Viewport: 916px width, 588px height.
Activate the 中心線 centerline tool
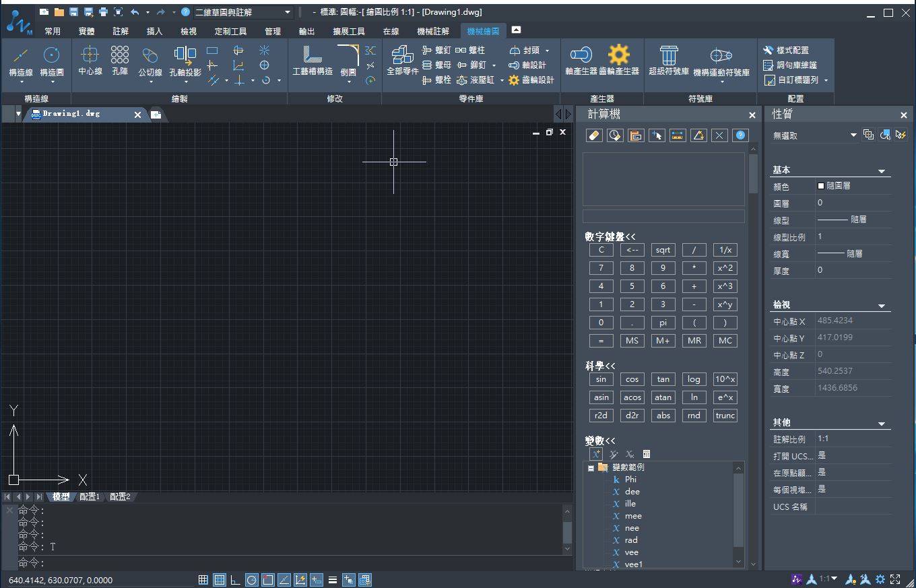click(x=90, y=61)
